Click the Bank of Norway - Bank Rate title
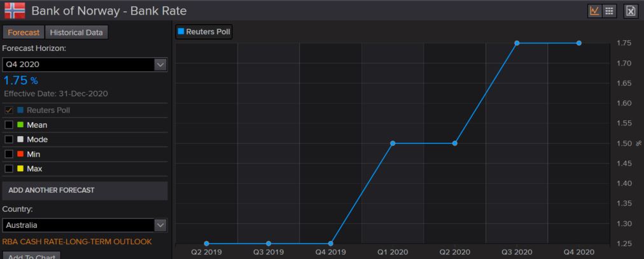 109,11
